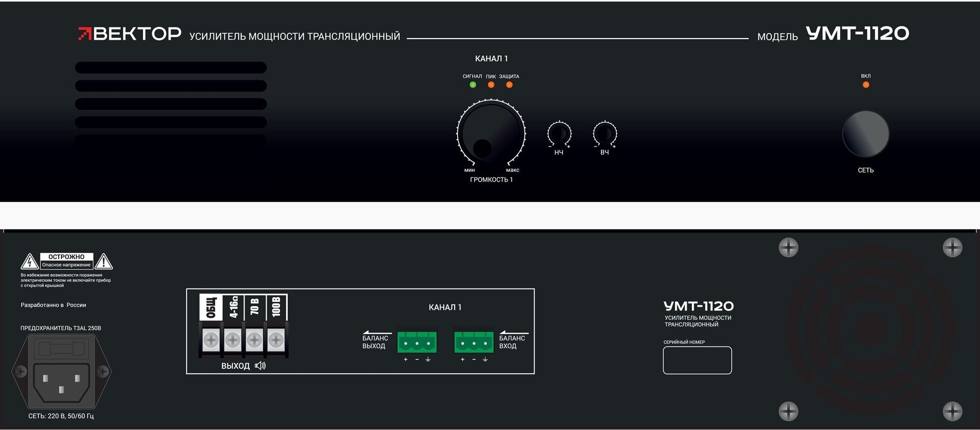Click the green БАЛАНС ВХОД connector
Screen dimensions: 980x430
click(x=474, y=342)
